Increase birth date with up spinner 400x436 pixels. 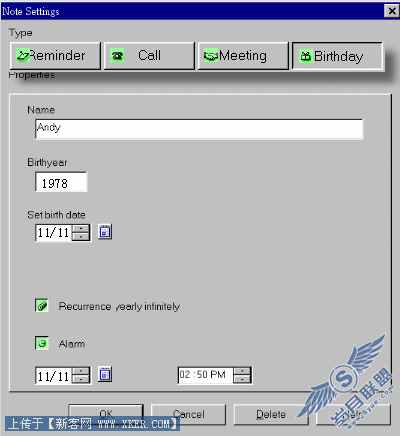point(81,228)
